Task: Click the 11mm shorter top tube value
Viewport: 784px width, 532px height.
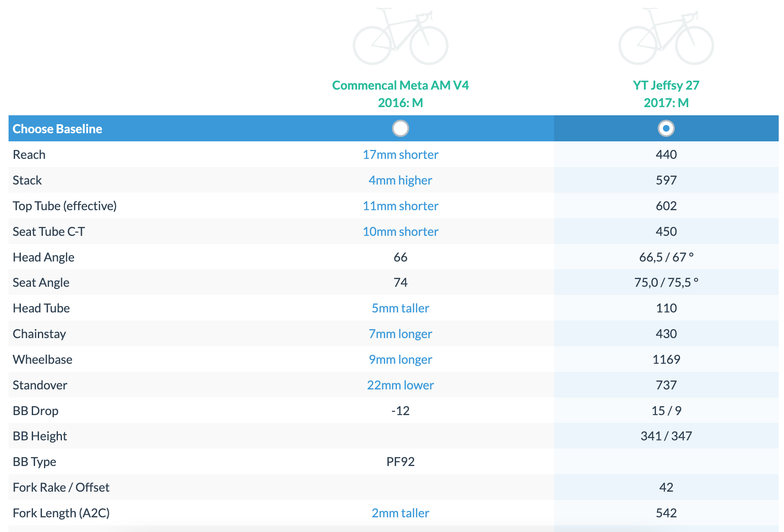Action: point(400,206)
